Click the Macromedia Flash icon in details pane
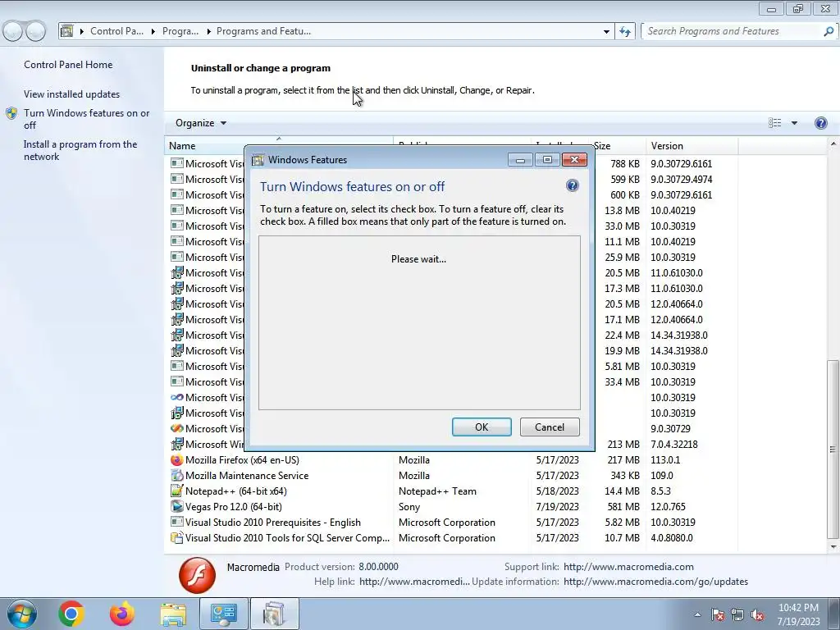The image size is (840, 630). coord(197,575)
